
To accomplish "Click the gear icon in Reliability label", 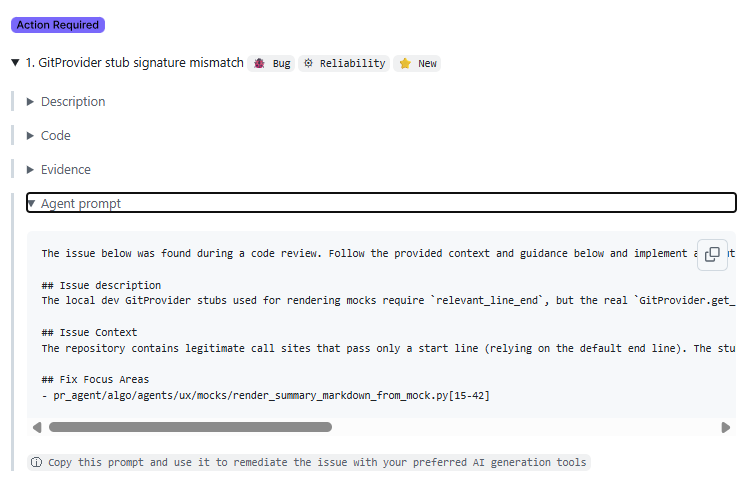I will click(309, 63).
